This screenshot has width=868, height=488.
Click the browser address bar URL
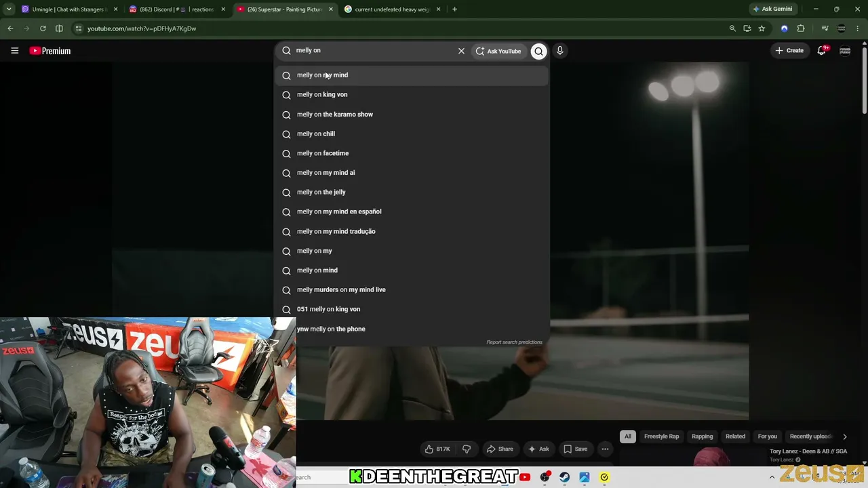142,28
